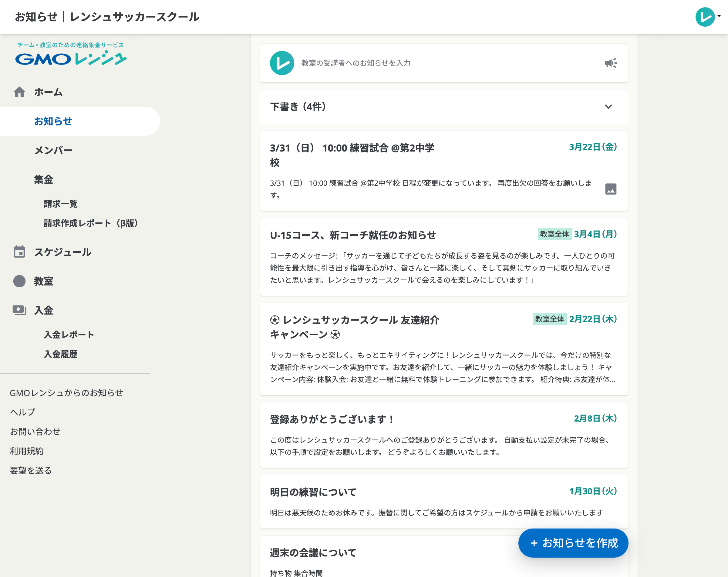Switch to the メンバー section
This screenshot has width=728, height=577.
coord(53,150)
